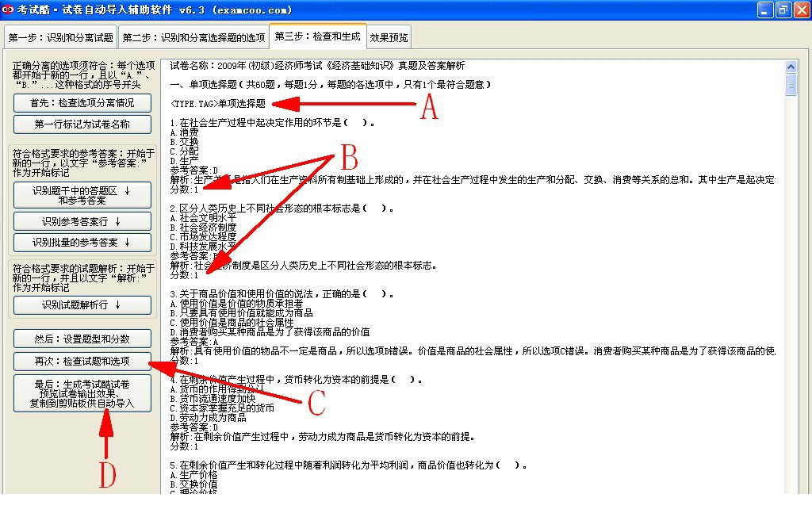Viewport: 812px width, 513px height.
Task: Click option A.生产价格 under question 5
Action: pyautogui.click(x=193, y=475)
